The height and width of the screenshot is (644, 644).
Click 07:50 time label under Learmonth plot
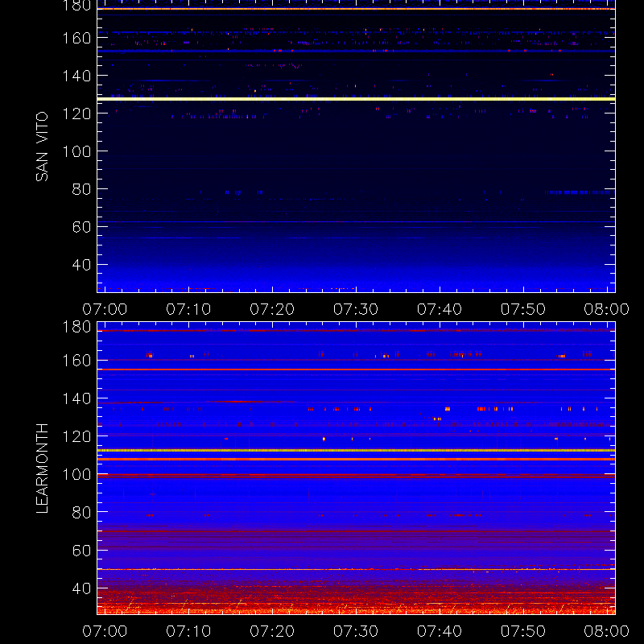coord(523,631)
